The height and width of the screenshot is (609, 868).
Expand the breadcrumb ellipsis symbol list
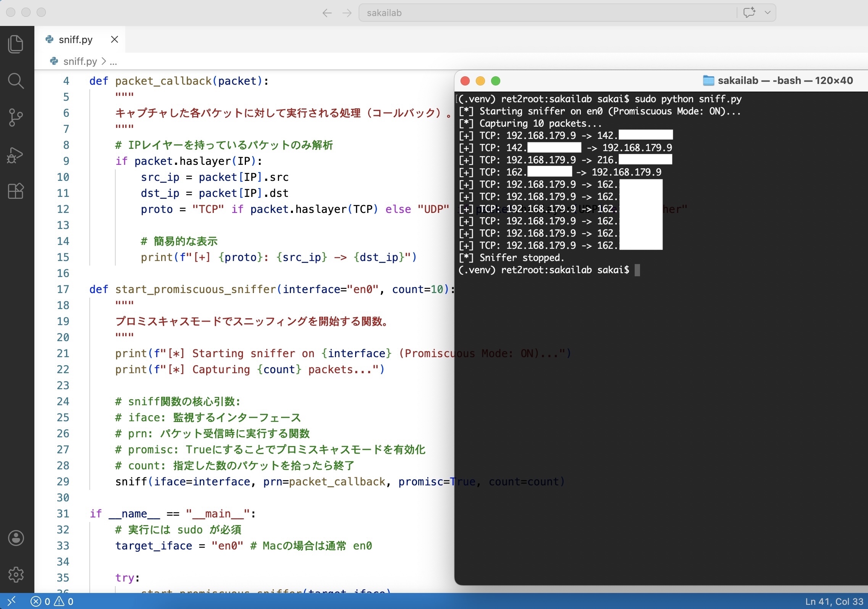[x=113, y=61]
